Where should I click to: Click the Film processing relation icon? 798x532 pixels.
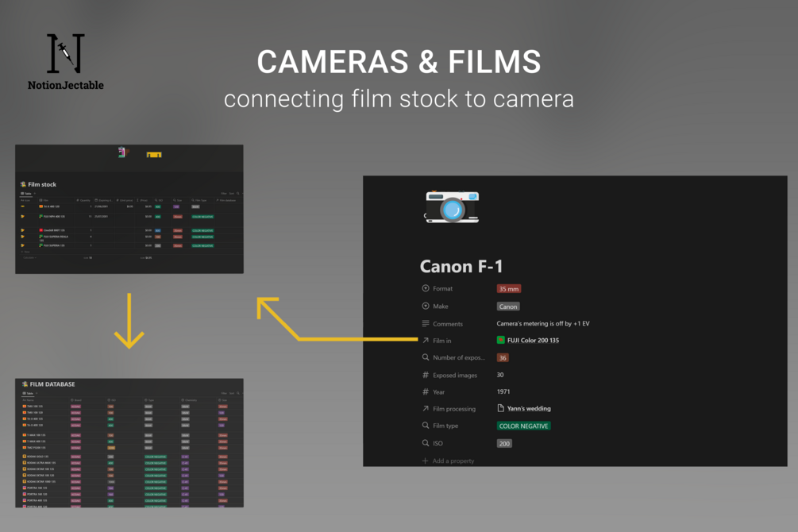click(x=426, y=408)
